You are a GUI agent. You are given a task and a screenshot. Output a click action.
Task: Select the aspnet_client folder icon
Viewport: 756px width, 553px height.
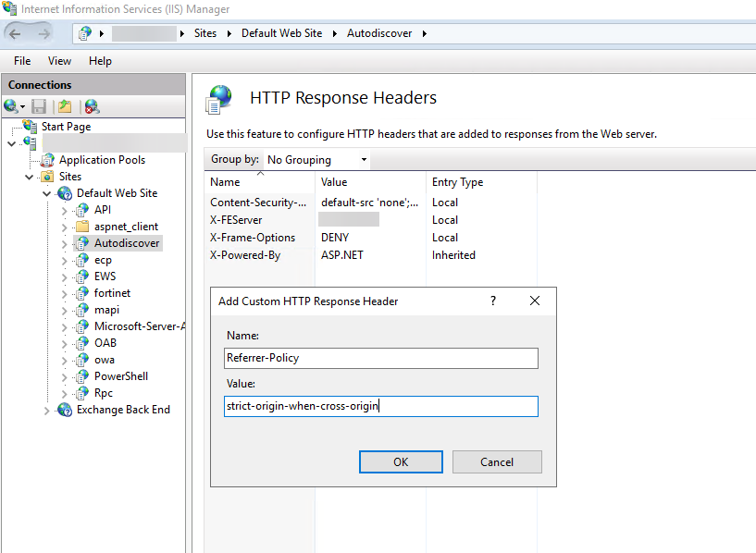(82, 227)
